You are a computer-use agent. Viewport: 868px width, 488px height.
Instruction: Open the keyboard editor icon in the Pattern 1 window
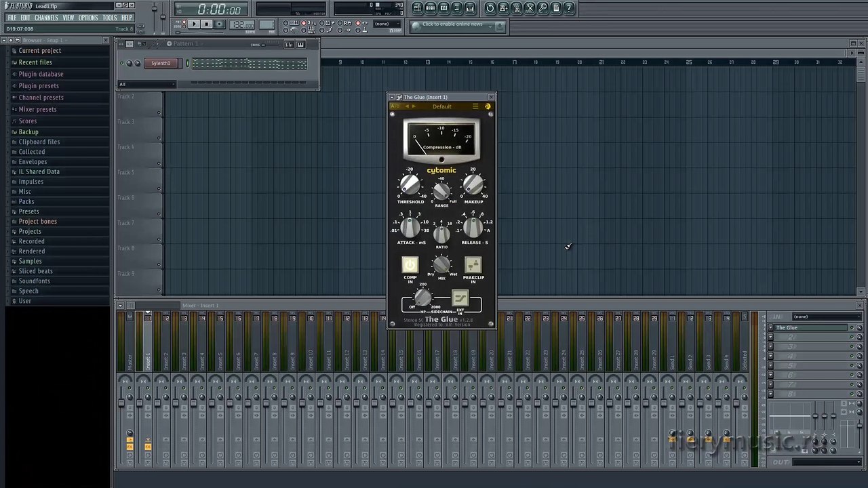[300, 44]
